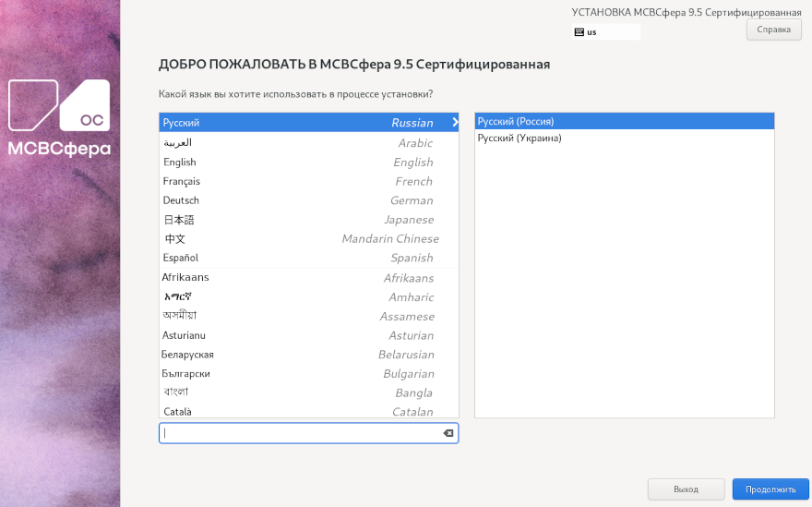
Task: Open the Справка help button
Action: [x=773, y=30]
